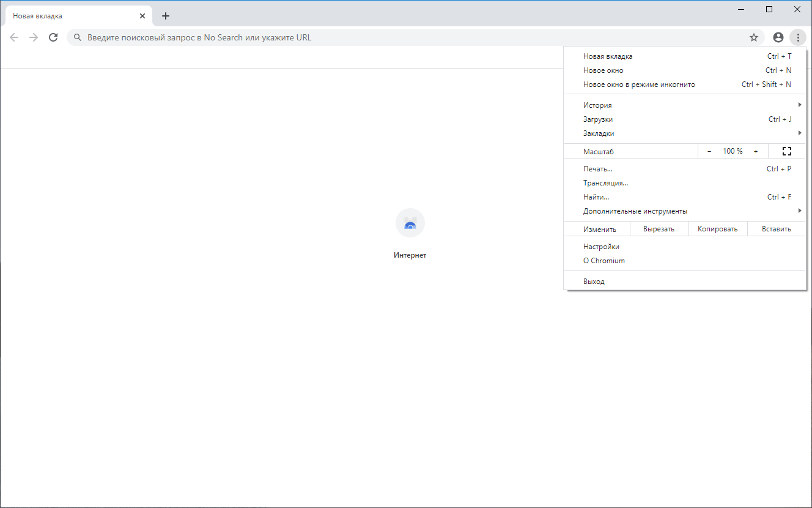Minimize the Chromium window
The width and height of the screenshot is (812, 508).
tap(741, 9)
